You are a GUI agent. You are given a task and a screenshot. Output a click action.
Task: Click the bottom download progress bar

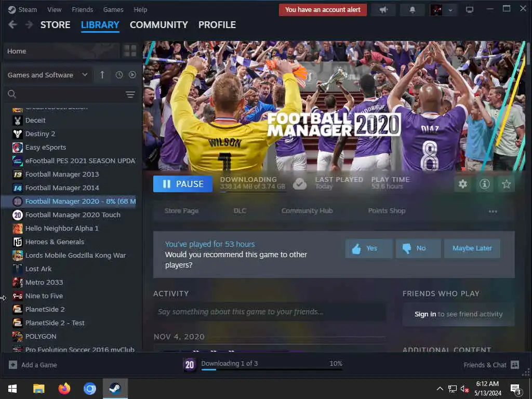coord(272,369)
